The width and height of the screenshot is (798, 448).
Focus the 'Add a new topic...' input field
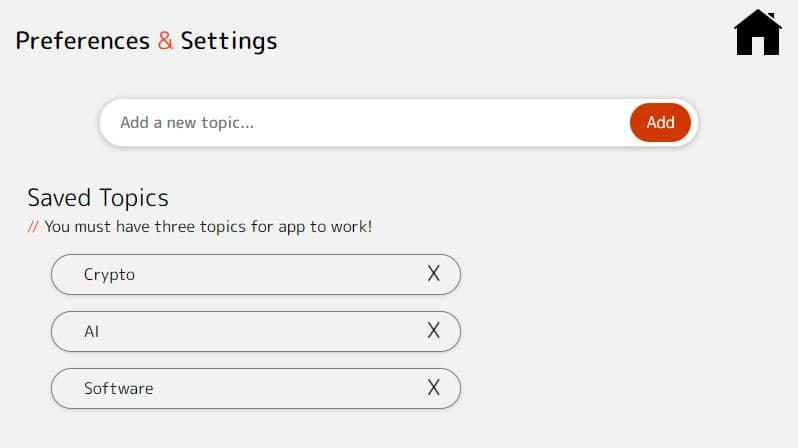click(x=365, y=123)
